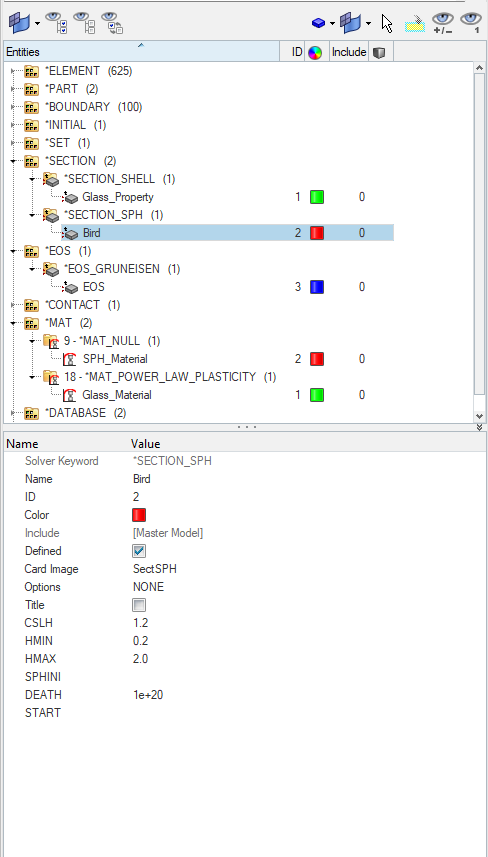Click the isolate-only eye icon labeled 1
Image resolution: width=488 pixels, height=857 pixels.
(x=471, y=24)
